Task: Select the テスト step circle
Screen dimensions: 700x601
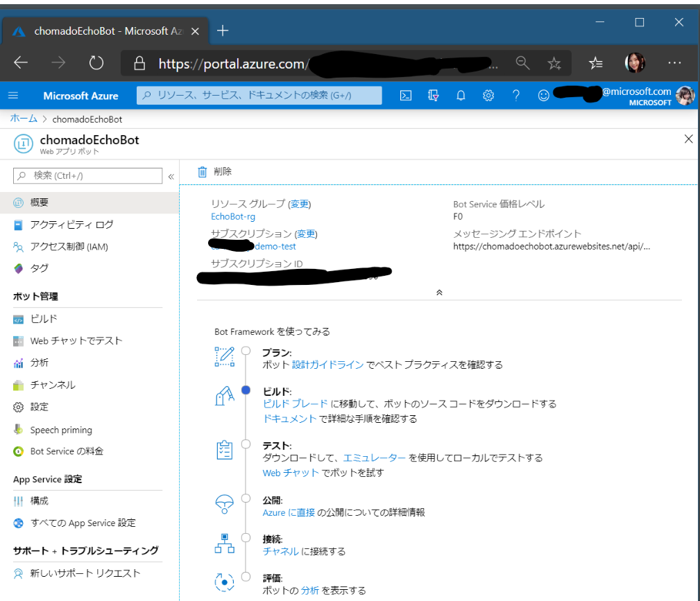Action: pos(246,444)
